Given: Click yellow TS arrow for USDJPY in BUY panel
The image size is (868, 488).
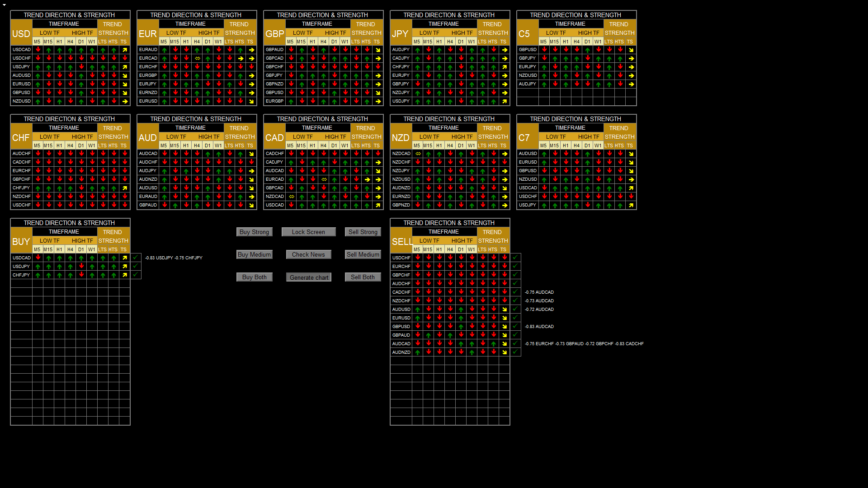Looking at the screenshot, I should (125, 266).
